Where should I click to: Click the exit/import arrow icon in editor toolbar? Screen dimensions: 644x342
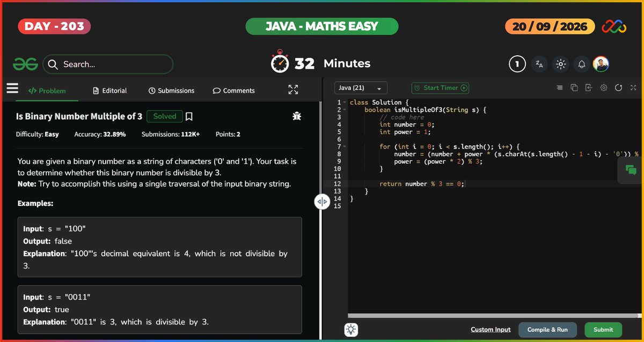(x=589, y=87)
